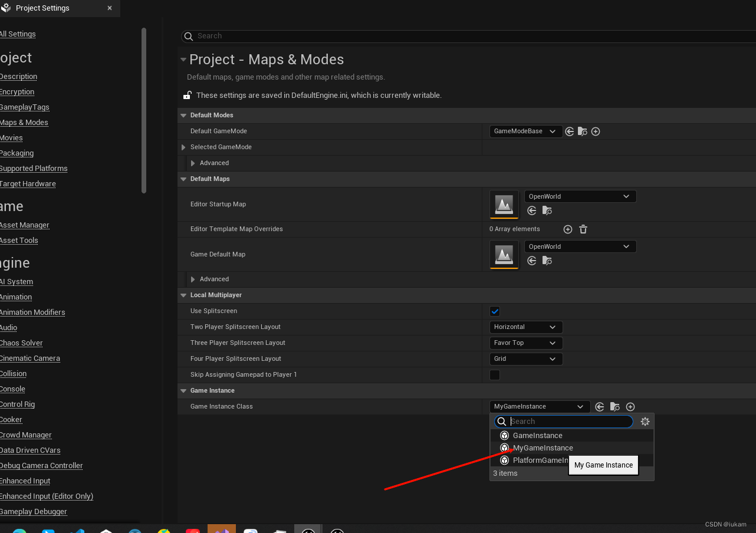Open Chaos Solver settings page

(x=21, y=343)
